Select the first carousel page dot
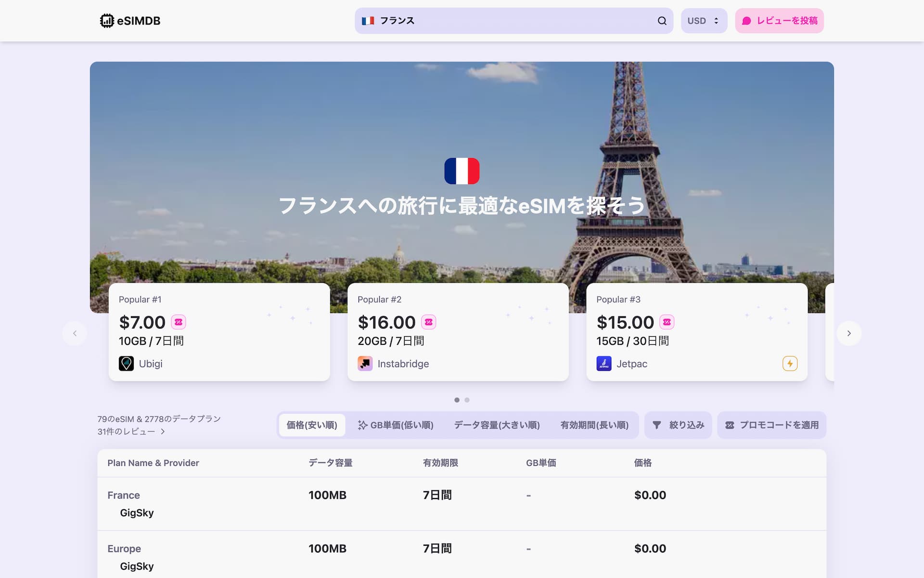Screen dimensions: 924x578 pos(457,400)
